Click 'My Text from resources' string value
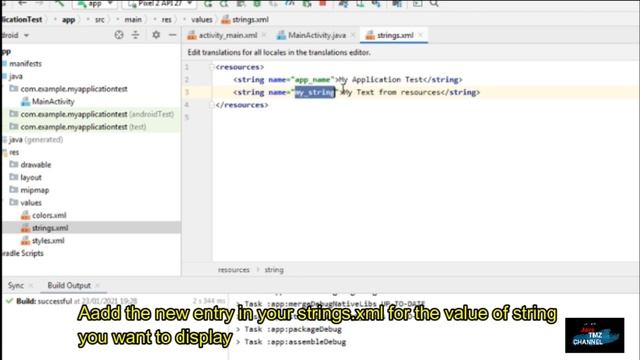The width and height of the screenshot is (640, 360). [x=391, y=92]
